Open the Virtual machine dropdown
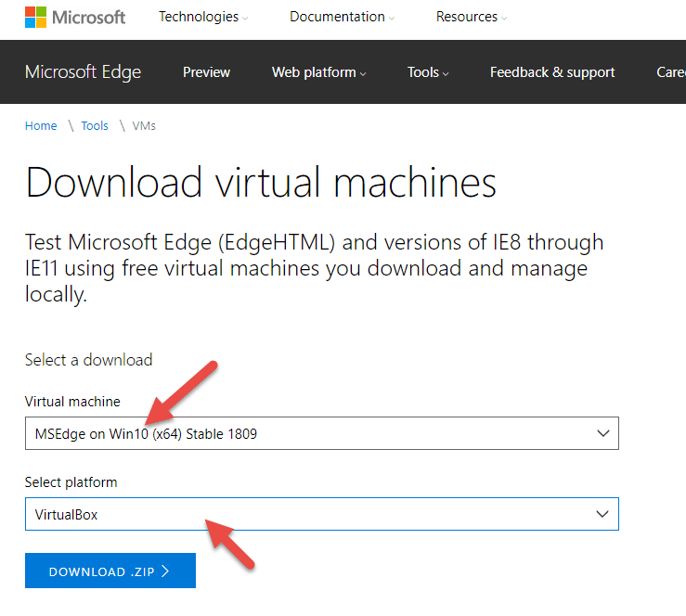The width and height of the screenshot is (686, 616). [x=322, y=433]
